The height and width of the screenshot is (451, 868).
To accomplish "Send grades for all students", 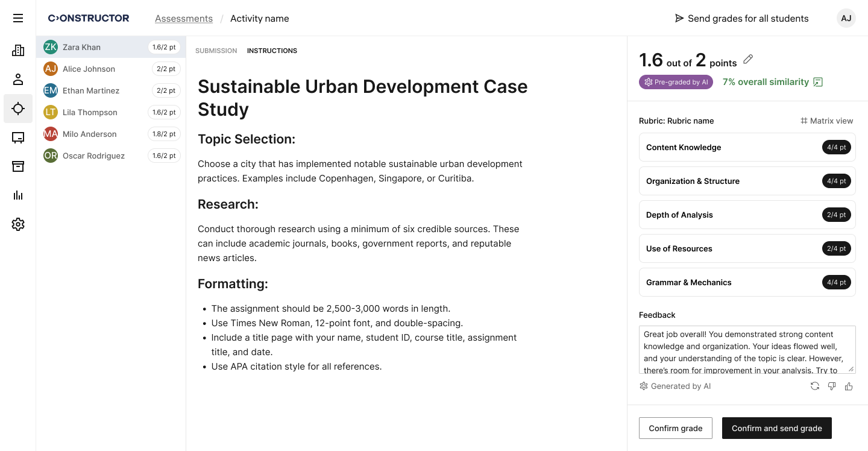I will (x=741, y=18).
